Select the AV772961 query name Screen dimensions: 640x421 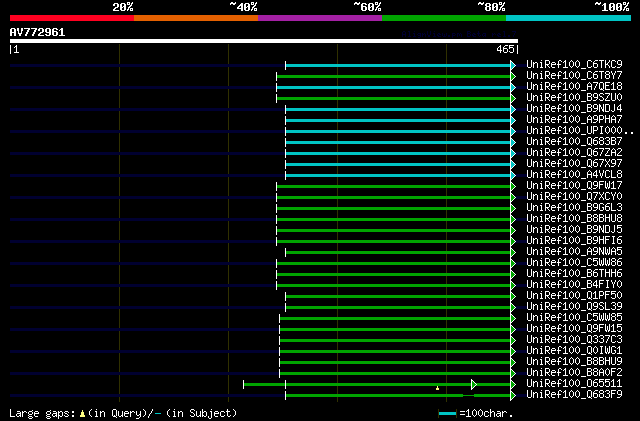pos(37,33)
